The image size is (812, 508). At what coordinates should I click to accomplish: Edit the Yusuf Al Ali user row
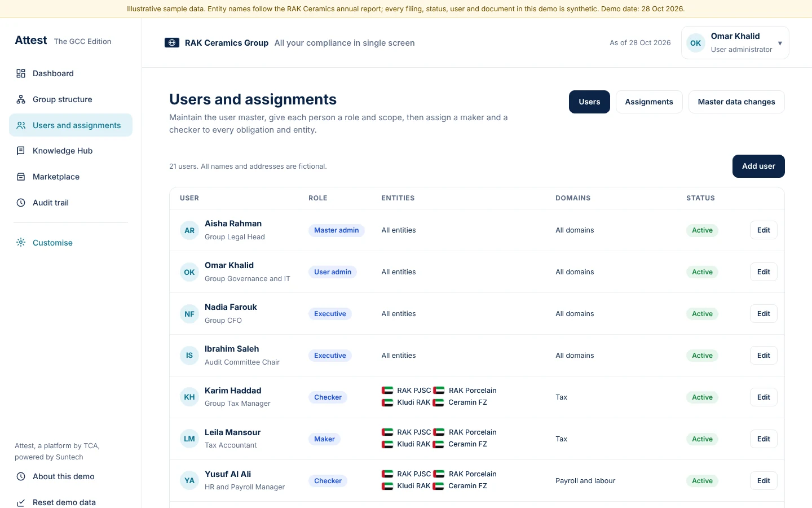click(764, 481)
